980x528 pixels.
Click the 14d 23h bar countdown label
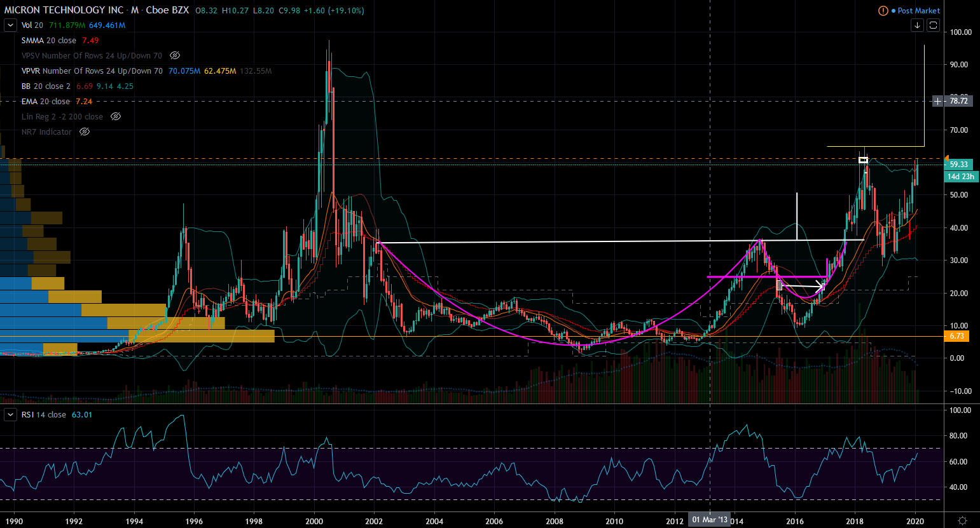pos(960,177)
